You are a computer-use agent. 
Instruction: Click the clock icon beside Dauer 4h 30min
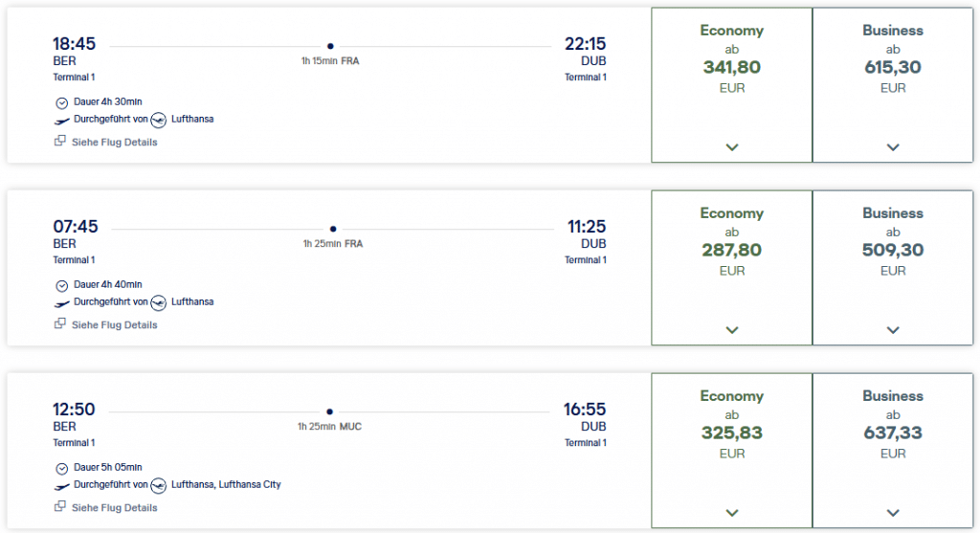tap(62, 102)
